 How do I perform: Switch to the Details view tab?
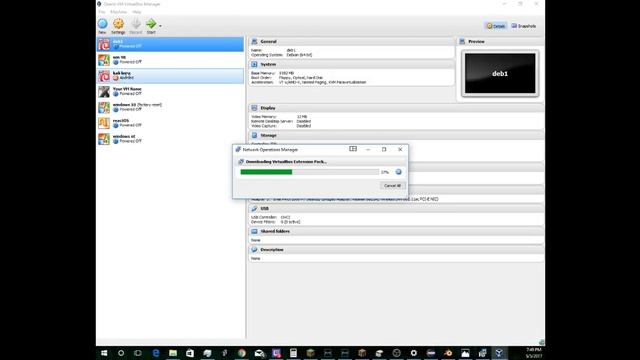tap(496, 26)
